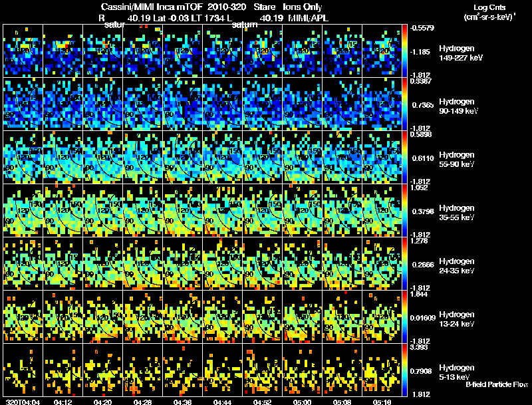Screen dimensions: 532x405
Task: Click the Hydrogen 149-227 keV color bar
Action: click(404, 51)
